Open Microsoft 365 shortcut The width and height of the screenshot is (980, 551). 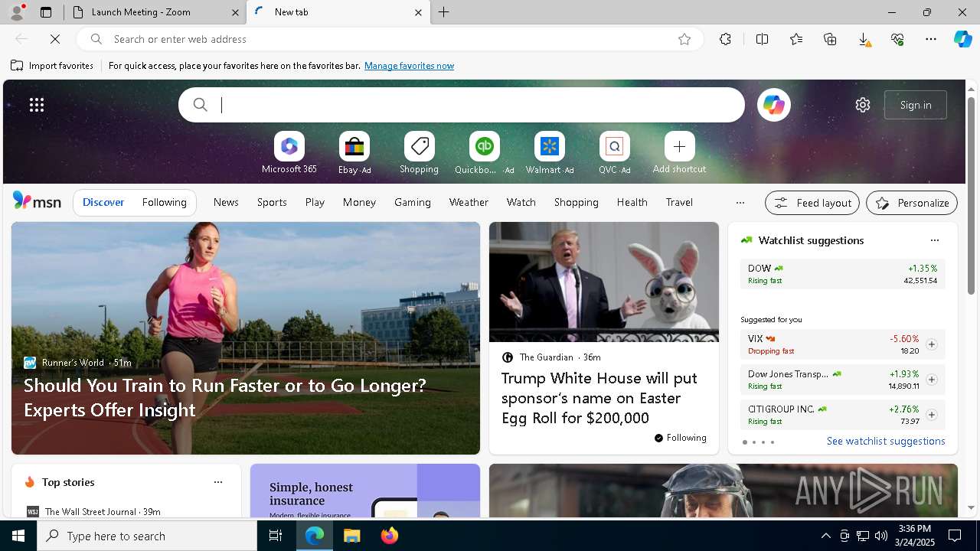point(289,153)
